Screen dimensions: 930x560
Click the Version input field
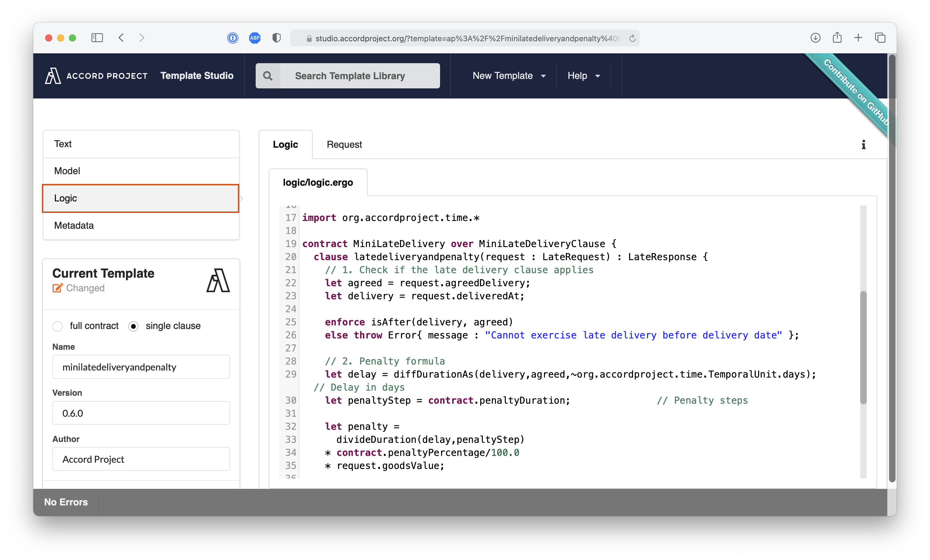pyautogui.click(x=141, y=413)
